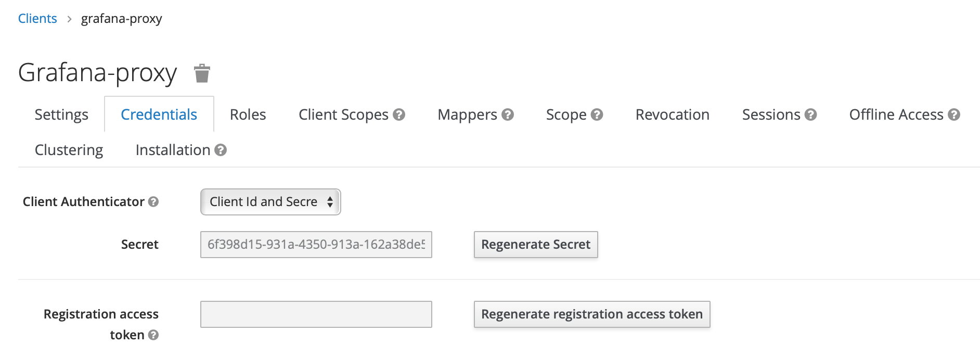Screen dimensions: 980x357
Task: Select the Clustering tab
Action: 69,150
